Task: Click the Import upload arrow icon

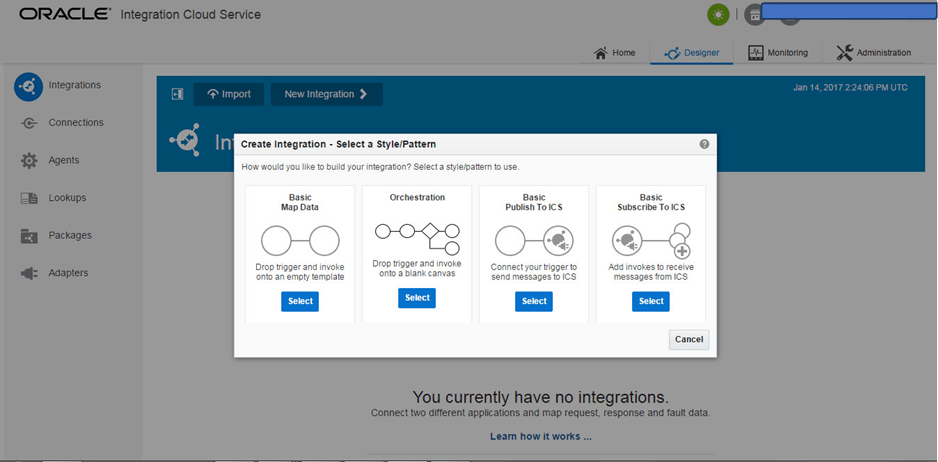Action: click(212, 94)
